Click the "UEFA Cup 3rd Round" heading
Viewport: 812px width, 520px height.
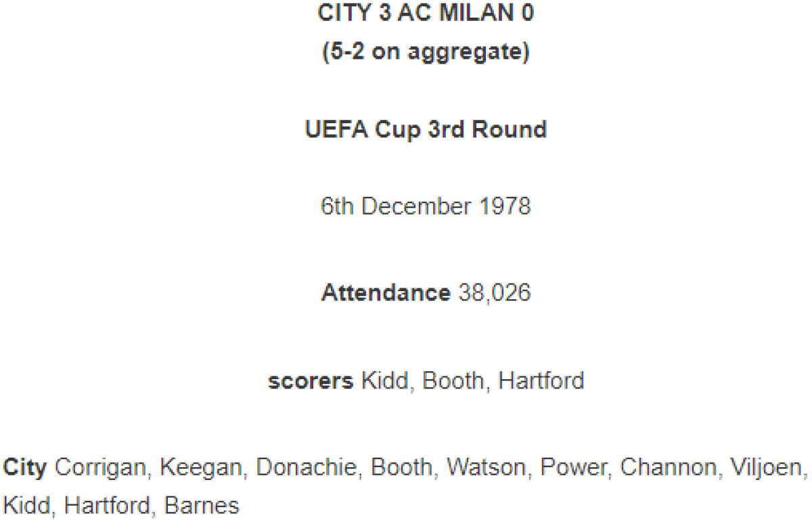tap(426, 129)
